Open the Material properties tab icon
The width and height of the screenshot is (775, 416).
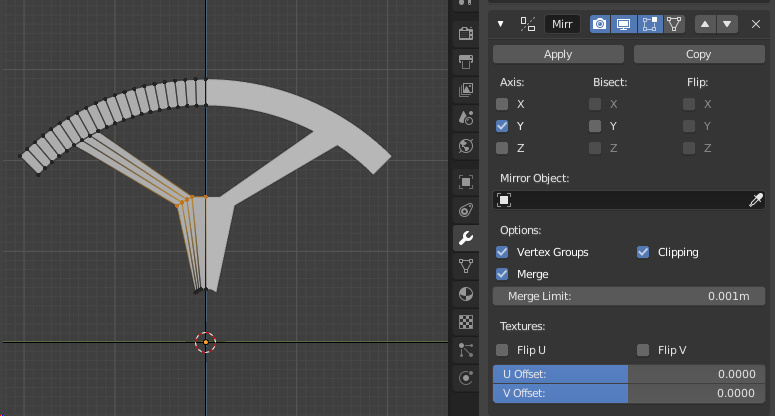point(466,294)
